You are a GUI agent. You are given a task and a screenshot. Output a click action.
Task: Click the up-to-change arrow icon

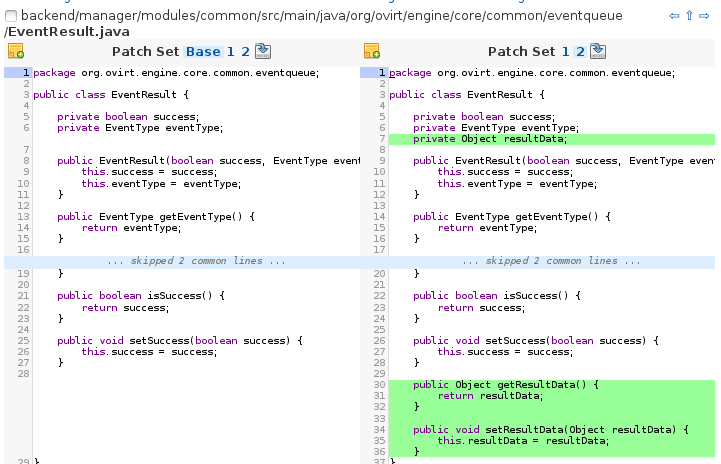(690, 17)
